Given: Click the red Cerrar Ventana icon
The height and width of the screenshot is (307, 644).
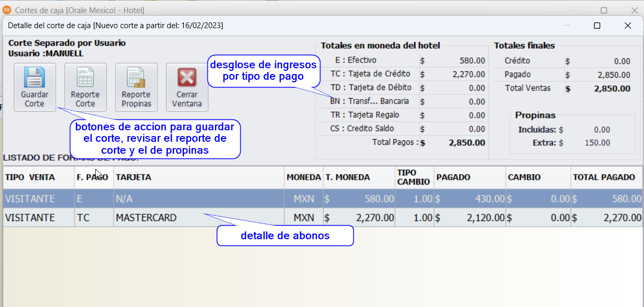Looking at the screenshot, I should pyautogui.click(x=187, y=78).
